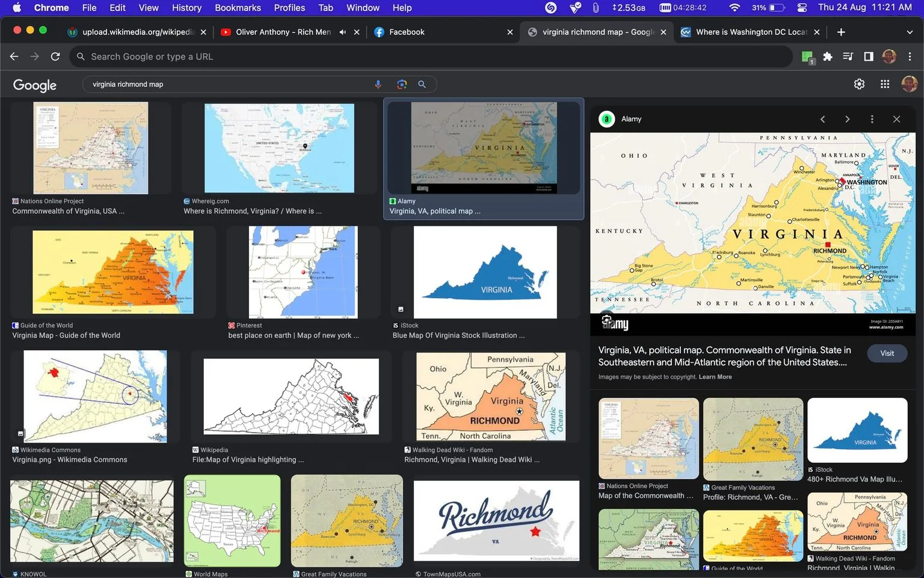Show previous image in Alamy preview panel
This screenshot has width=924, height=578.
[x=823, y=119]
